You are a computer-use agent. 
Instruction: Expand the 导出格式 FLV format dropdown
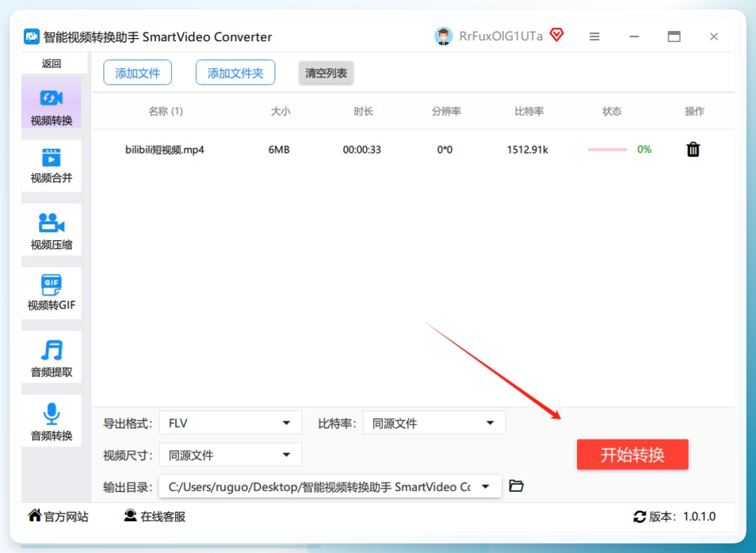(231, 423)
